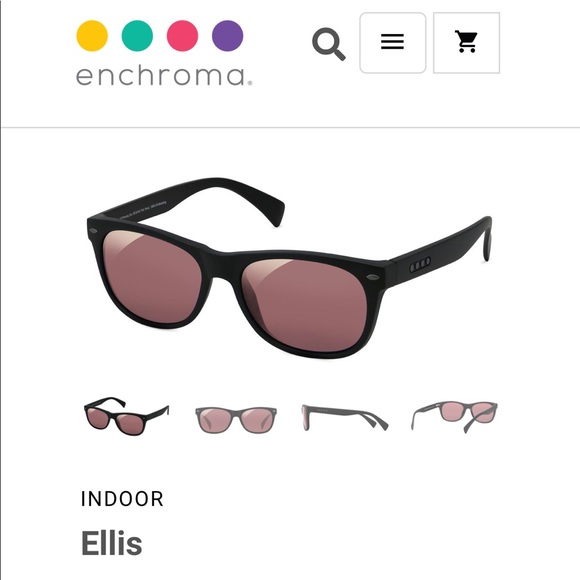Select the front-view glasses thumbnail
580x580 pixels.
pyautogui.click(x=236, y=419)
